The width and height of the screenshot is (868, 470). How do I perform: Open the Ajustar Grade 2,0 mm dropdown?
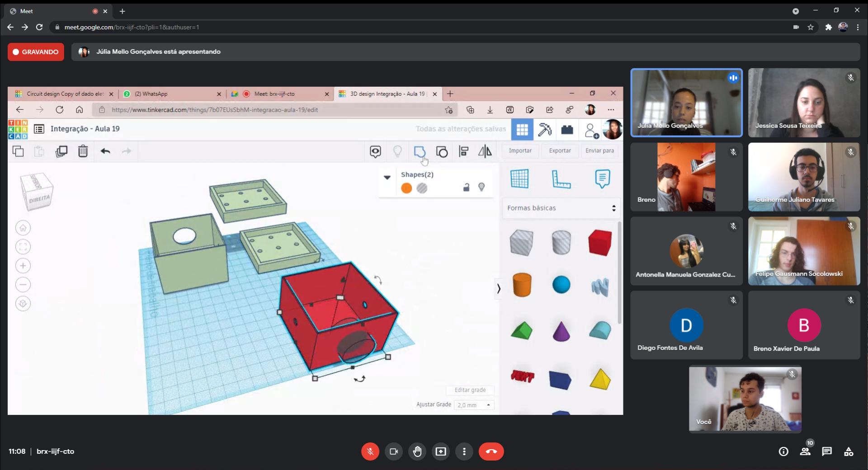[x=474, y=405]
